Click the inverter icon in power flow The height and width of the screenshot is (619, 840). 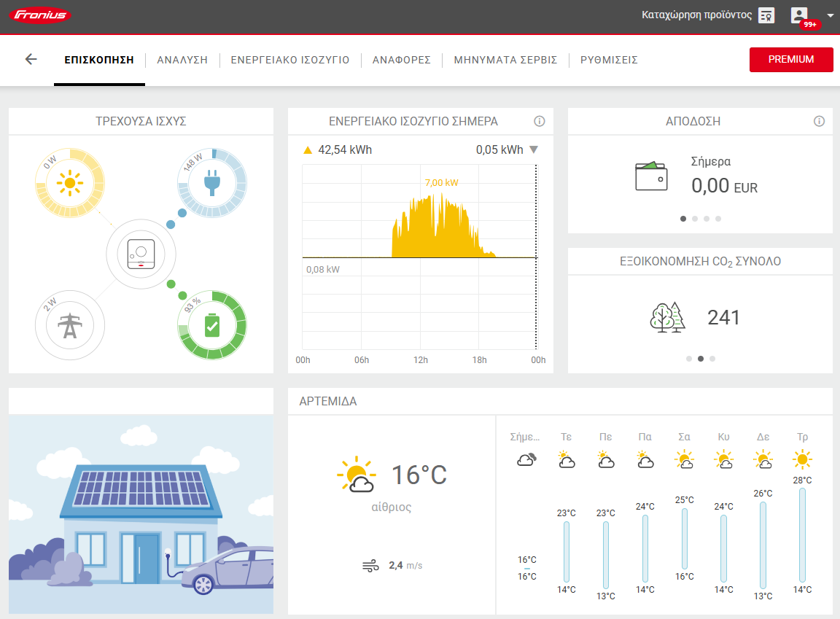tap(141, 254)
